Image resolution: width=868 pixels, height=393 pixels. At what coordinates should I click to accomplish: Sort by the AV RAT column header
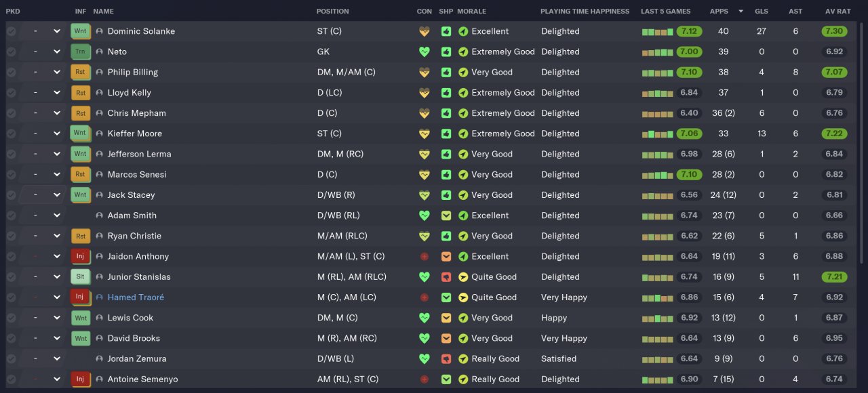click(x=837, y=12)
